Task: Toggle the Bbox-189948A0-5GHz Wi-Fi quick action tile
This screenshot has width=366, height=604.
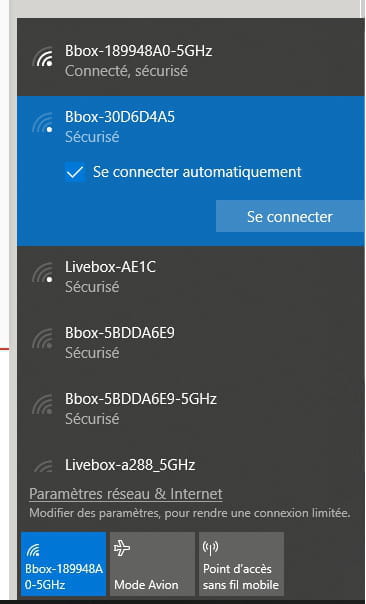Action: pos(64,564)
